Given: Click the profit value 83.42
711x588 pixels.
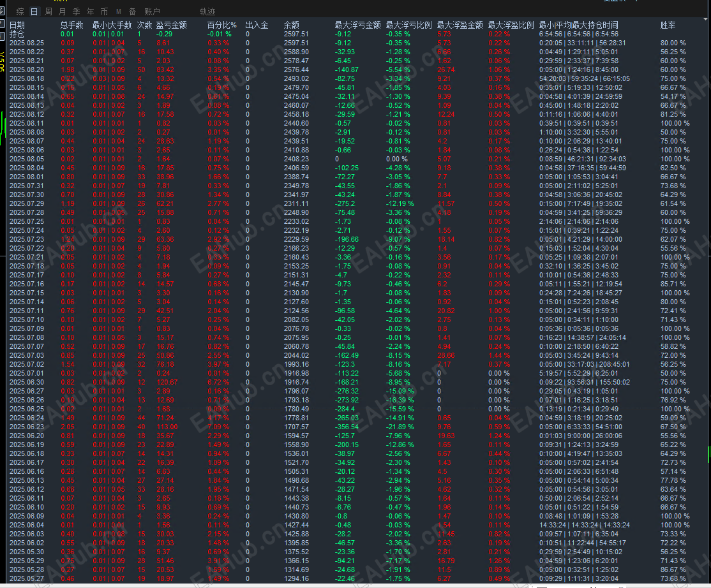Looking at the screenshot, I should 165,70.
